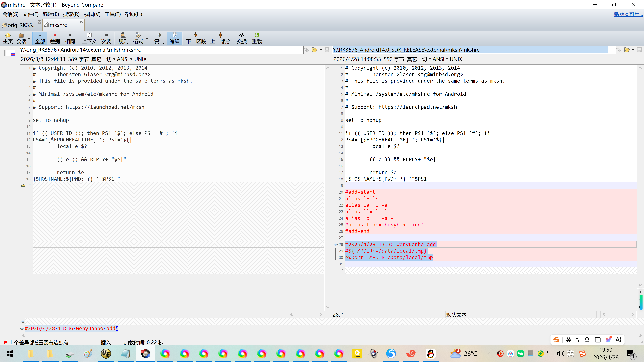The width and height of the screenshot is (644, 362).
Task: Swap sides with the 交换 icon
Action: tap(241, 38)
